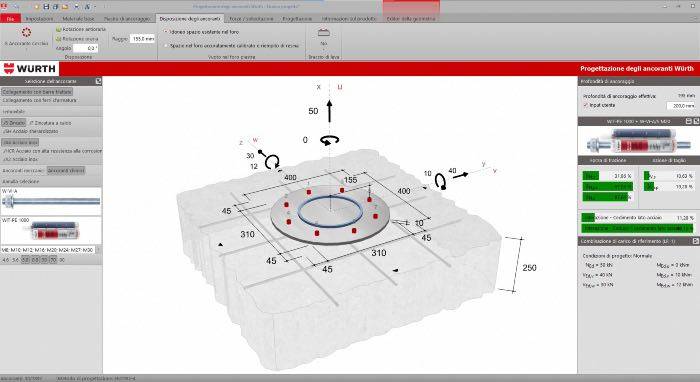Open the Informazioni sul prodotto tab
This screenshot has width=700, height=382.
tap(349, 19)
